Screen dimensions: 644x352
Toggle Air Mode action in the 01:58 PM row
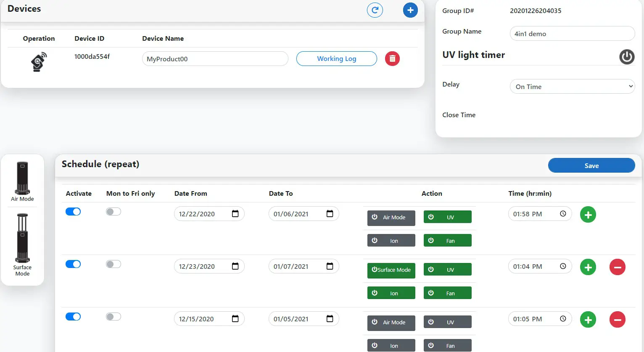click(x=391, y=218)
